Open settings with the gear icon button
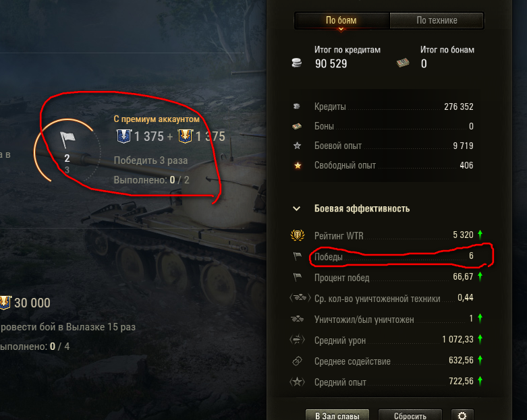Image resolution: width=527 pixels, height=420 pixels. [462, 416]
